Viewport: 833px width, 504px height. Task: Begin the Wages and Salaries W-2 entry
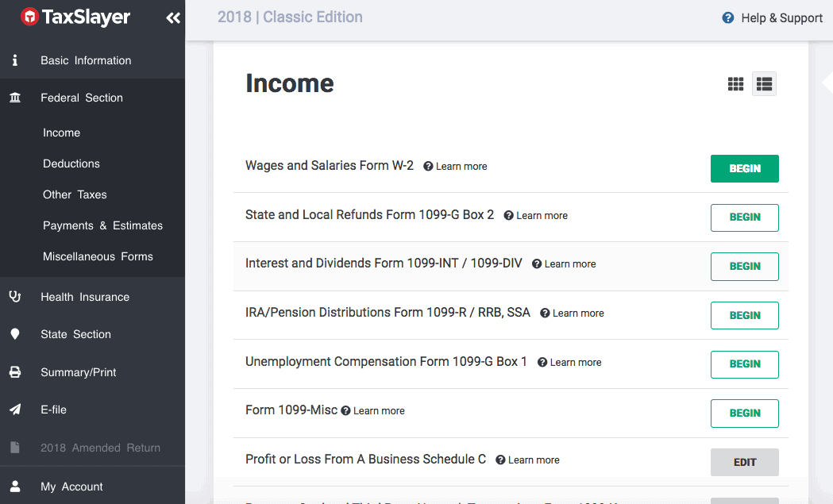pos(744,168)
